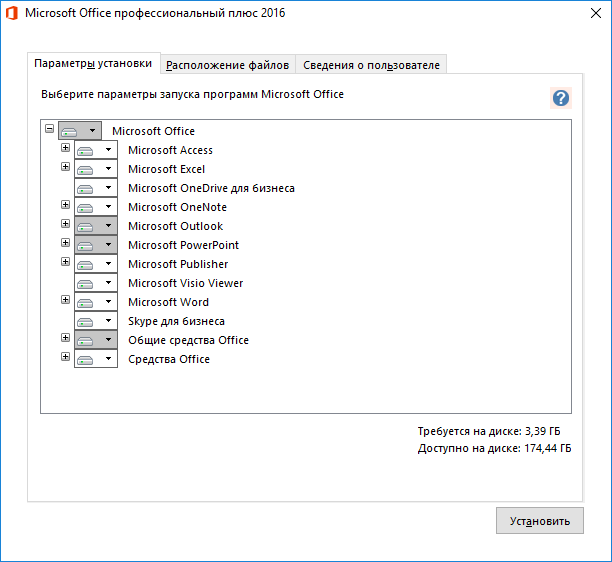This screenshot has width=612, height=562.
Task: Switch to the Расположение файлов tab
Action: [x=228, y=65]
